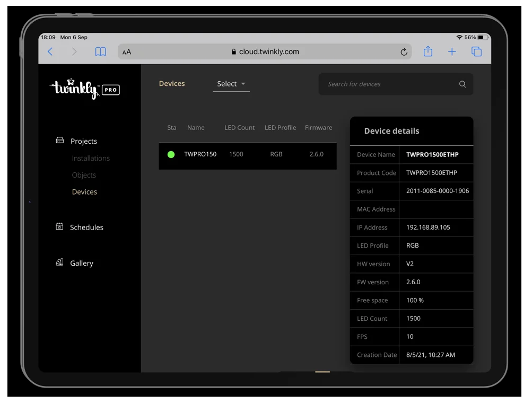The width and height of the screenshot is (532, 403).
Task: Show the tab overview icon
Action: pyautogui.click(x=476, y=51)
